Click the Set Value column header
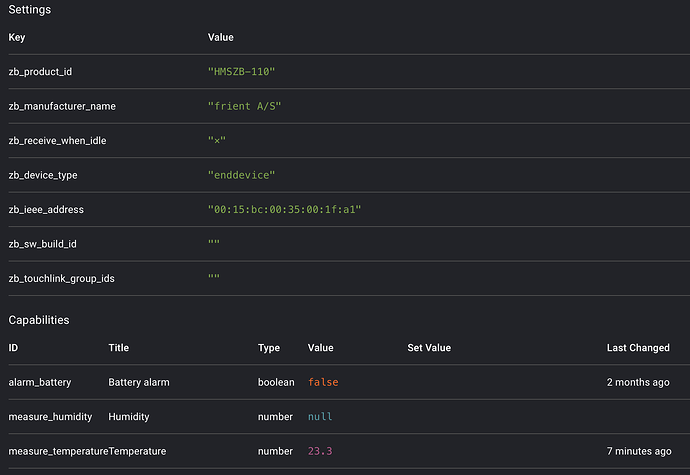 coord(429,348)
